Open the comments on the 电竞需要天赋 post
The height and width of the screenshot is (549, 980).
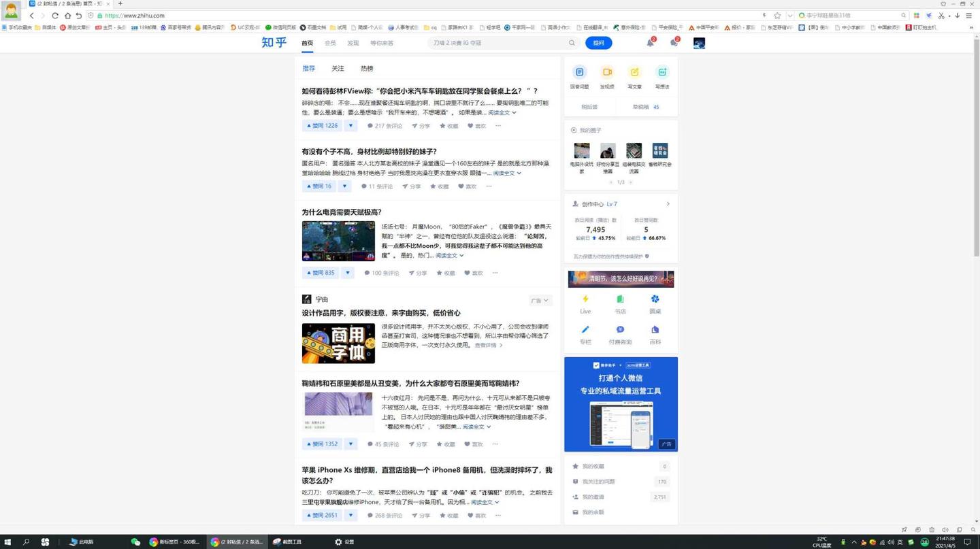tap(381, 273)
